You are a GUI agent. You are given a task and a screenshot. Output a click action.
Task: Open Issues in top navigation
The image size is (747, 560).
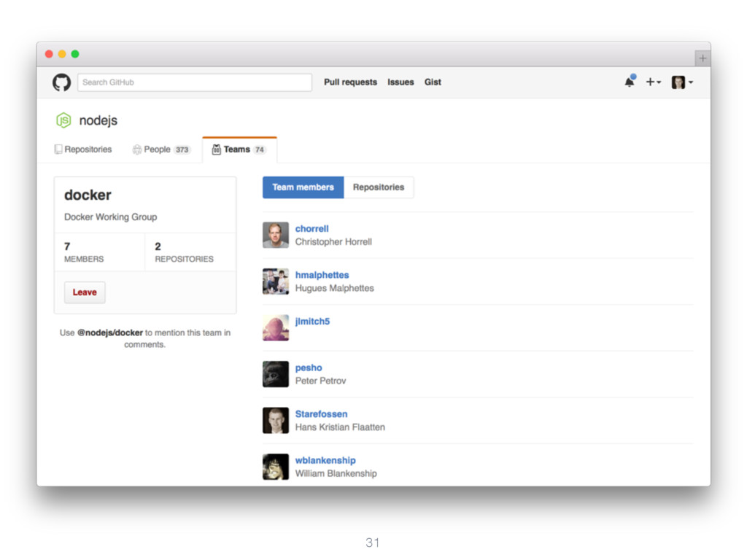[x=400, y=82]
